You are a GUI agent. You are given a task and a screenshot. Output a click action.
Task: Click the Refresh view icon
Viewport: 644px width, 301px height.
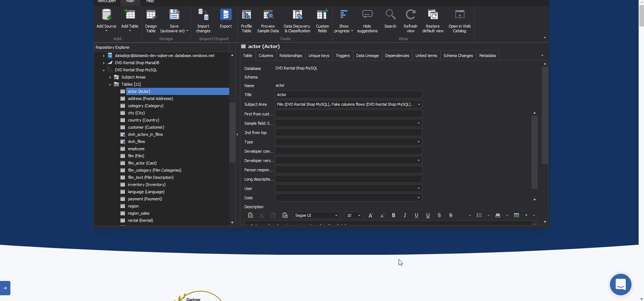tap(410, 15)
